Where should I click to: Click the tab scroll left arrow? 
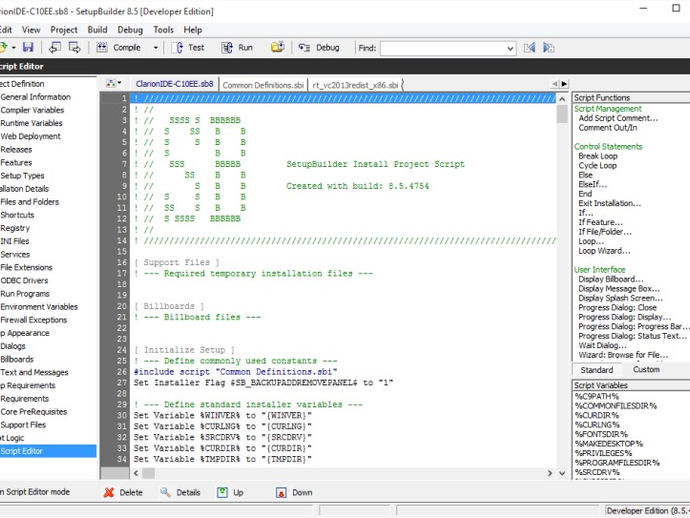coord(554,84)
